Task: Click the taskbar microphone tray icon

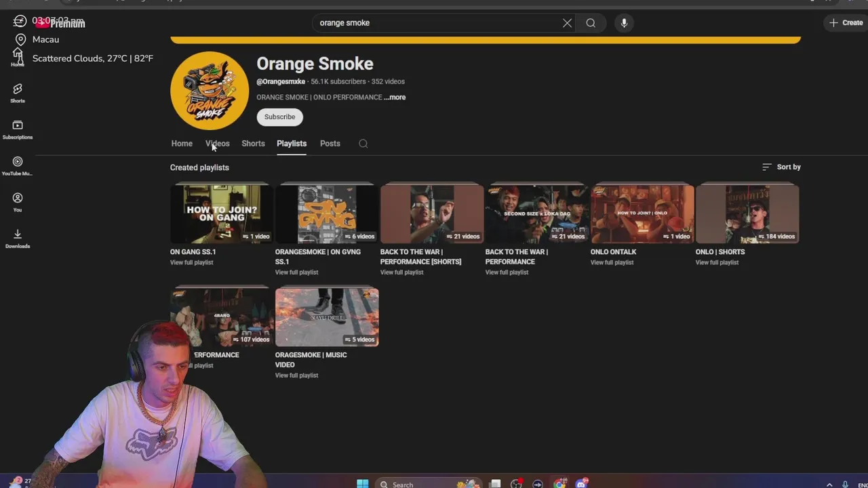Action: pyautogui.click(x=845, y=485)
